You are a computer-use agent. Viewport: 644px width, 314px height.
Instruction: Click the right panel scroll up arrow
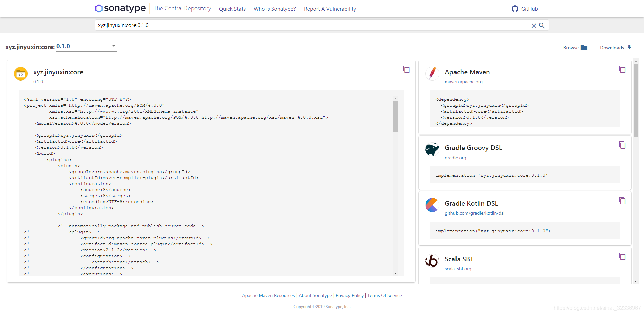[x=636, y=62]
